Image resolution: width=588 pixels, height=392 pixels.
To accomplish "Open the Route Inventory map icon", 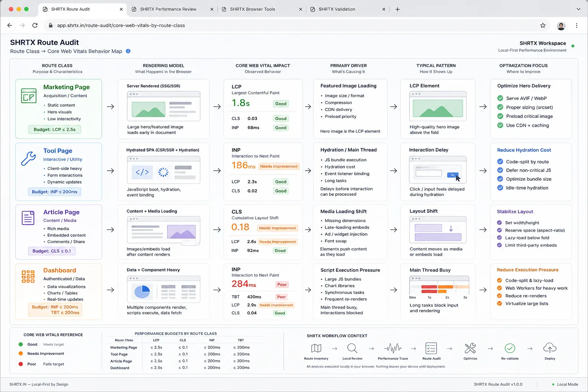I will [316, 348].
